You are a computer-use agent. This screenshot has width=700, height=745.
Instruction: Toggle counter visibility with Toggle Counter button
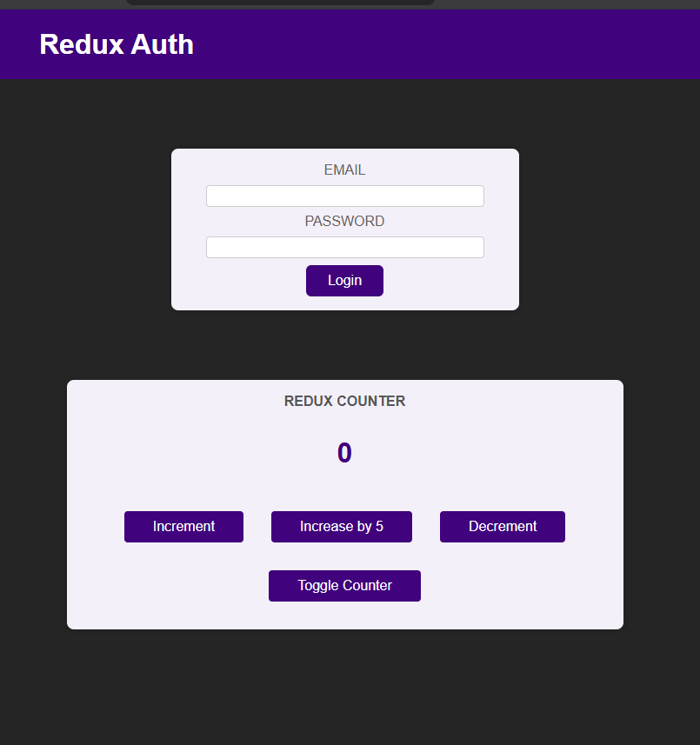click(x=344, y=585)
